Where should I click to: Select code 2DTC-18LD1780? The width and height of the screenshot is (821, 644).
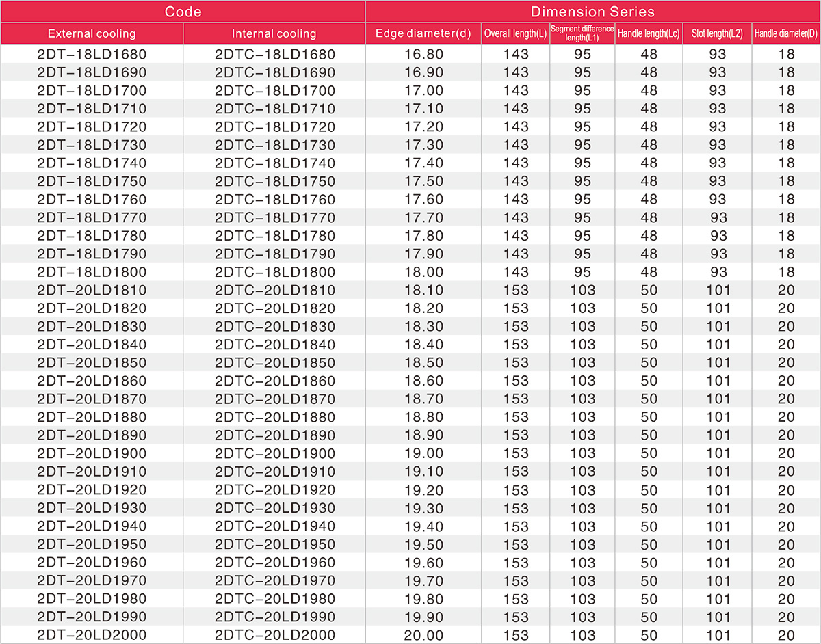pyautogui.click(x=275, y=235)
